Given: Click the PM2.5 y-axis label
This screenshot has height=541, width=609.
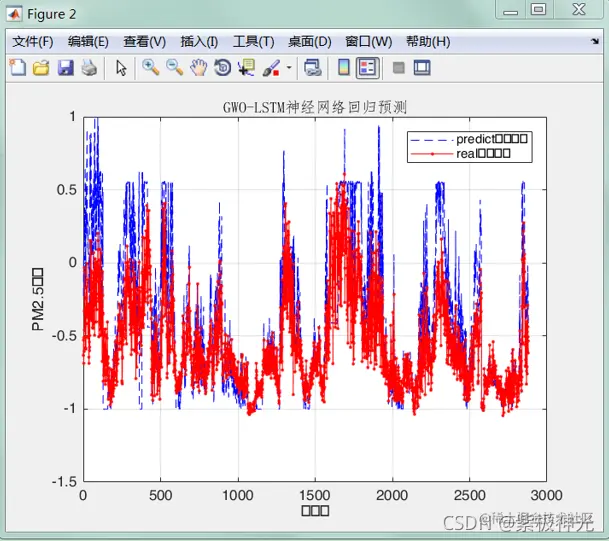Looking at the screenshot, I should [37, 299].
